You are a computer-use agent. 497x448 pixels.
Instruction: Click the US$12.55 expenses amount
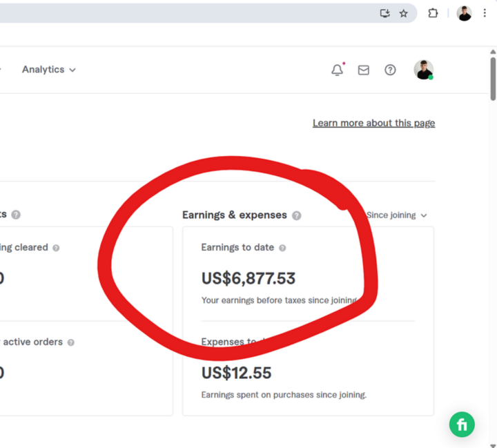pos(237,373)
